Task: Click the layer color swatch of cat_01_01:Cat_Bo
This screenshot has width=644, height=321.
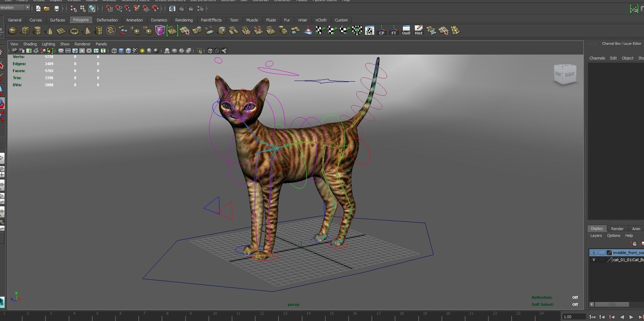Action: pos(609,260)
